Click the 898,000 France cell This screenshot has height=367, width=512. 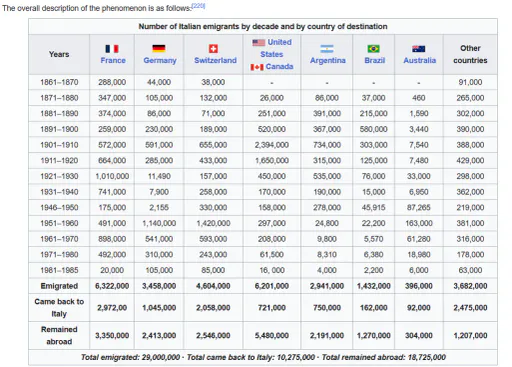pos(112,239)
